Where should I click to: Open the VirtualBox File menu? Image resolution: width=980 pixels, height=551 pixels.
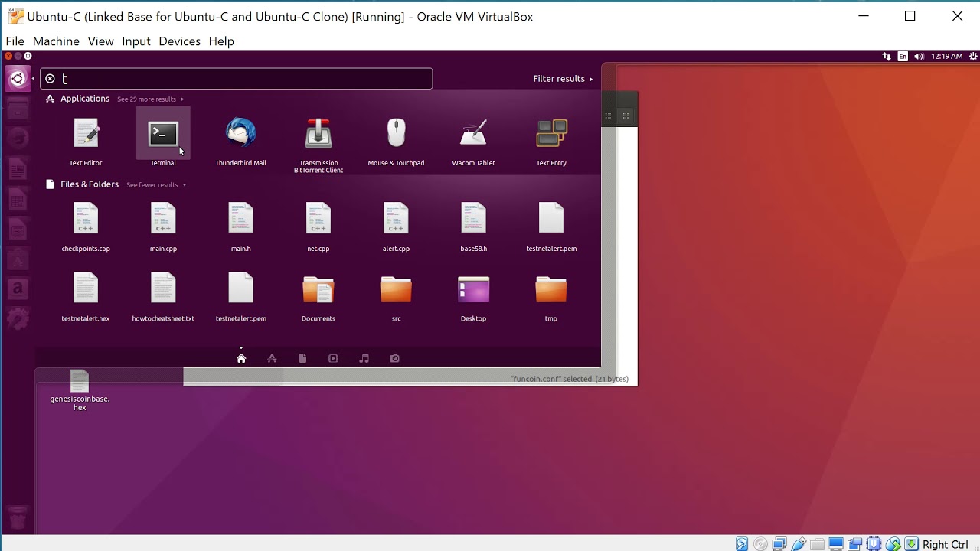pyautogui.click(x=15, y=41)
